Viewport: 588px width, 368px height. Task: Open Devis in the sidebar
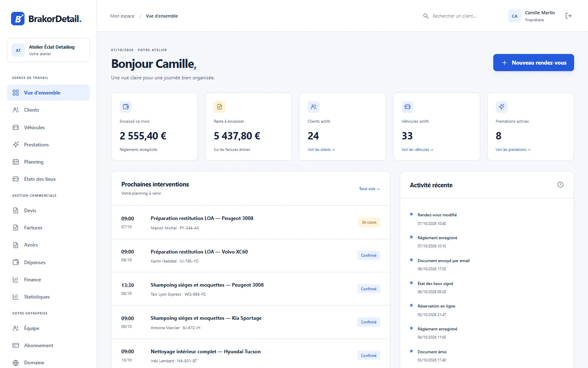click(48, 211)
